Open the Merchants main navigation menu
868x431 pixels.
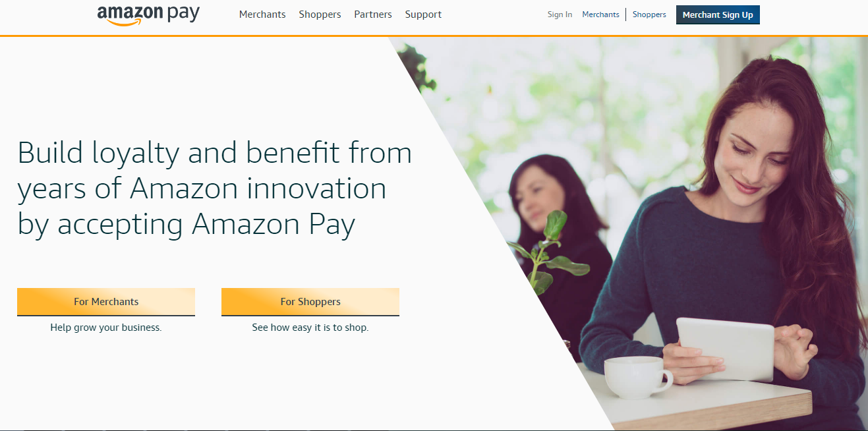pos(262,14)
